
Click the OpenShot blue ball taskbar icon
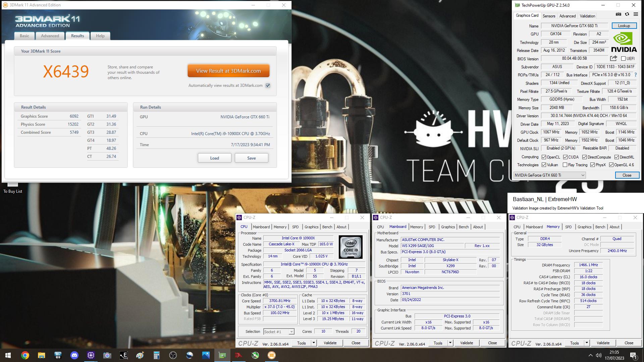tap(189, 355)
